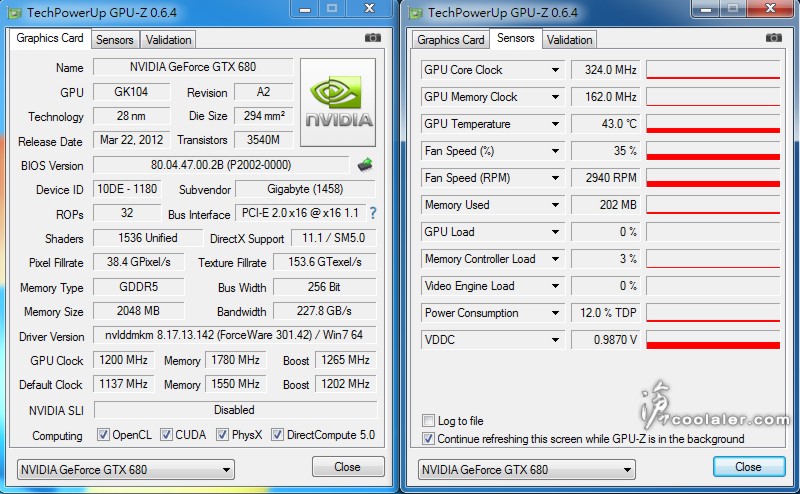Click GPU-Z app icon in left title bar
This screenshot has height=494, width=800.
click(x=15, y=13)
